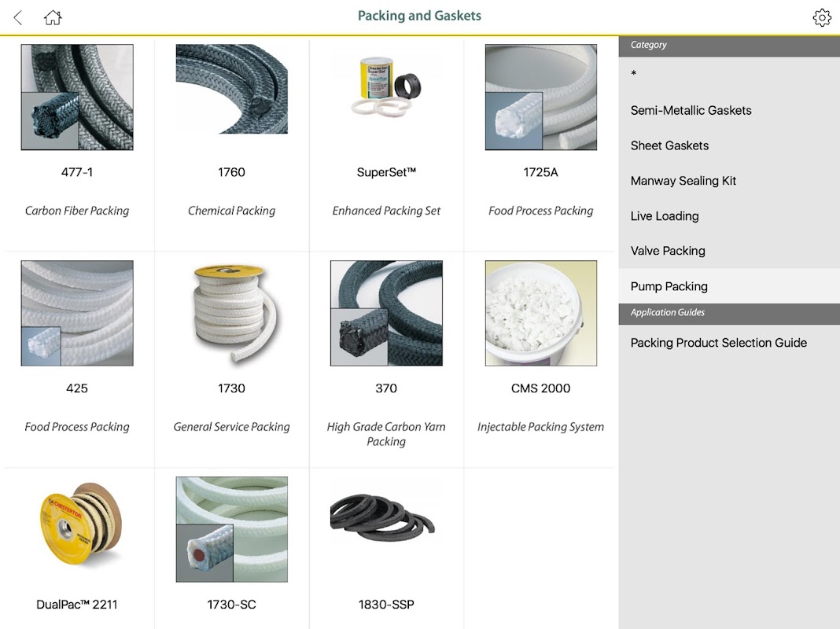Click the 370 product name
Image resolution: width=840 pixels, height=629 pixels.
click(x=386, y=388)
